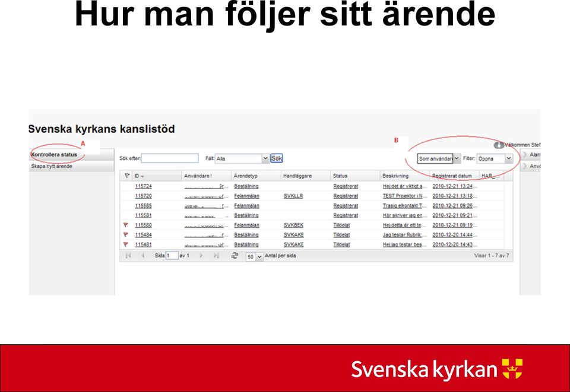This screenshot has width=570, height=392.
Task: Sort by Ärendetyp column header
Action: tap(256, 176)
